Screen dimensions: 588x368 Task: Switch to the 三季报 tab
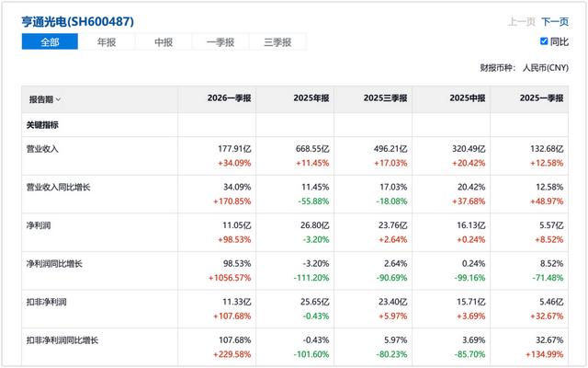pyautogui.click(x=277, y=41)
